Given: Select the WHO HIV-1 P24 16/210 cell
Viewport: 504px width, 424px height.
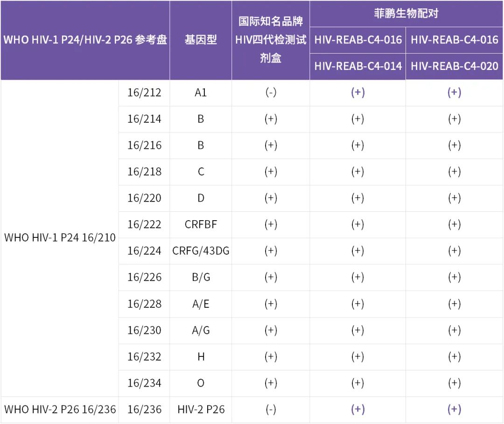Looking at the screenshot, I should click(x=60, y=237).
